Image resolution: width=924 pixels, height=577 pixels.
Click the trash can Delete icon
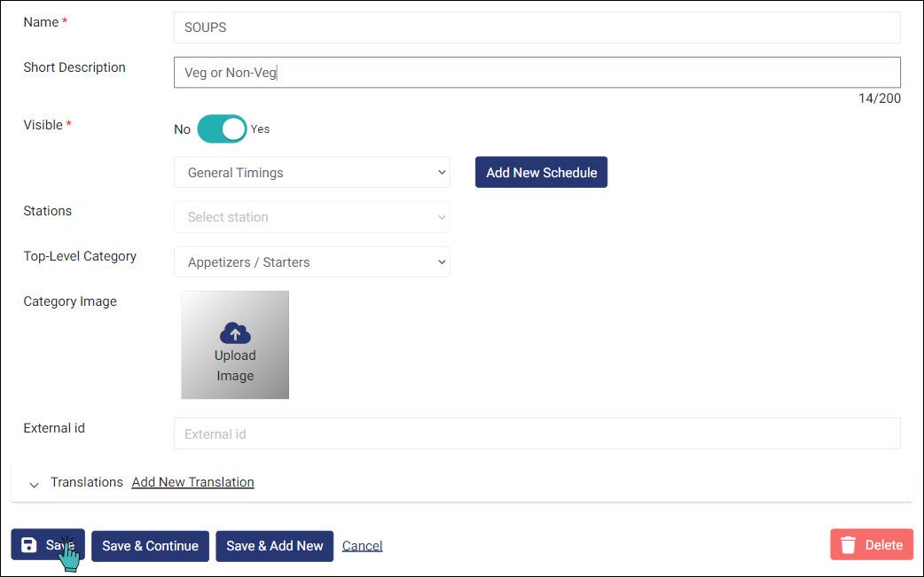(x=849, y=545)
